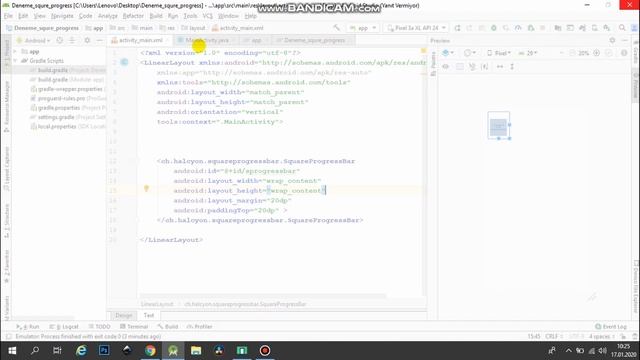Open the Build tool window
640x360 pixels.
pyautogui.click(x=168, y=327)
